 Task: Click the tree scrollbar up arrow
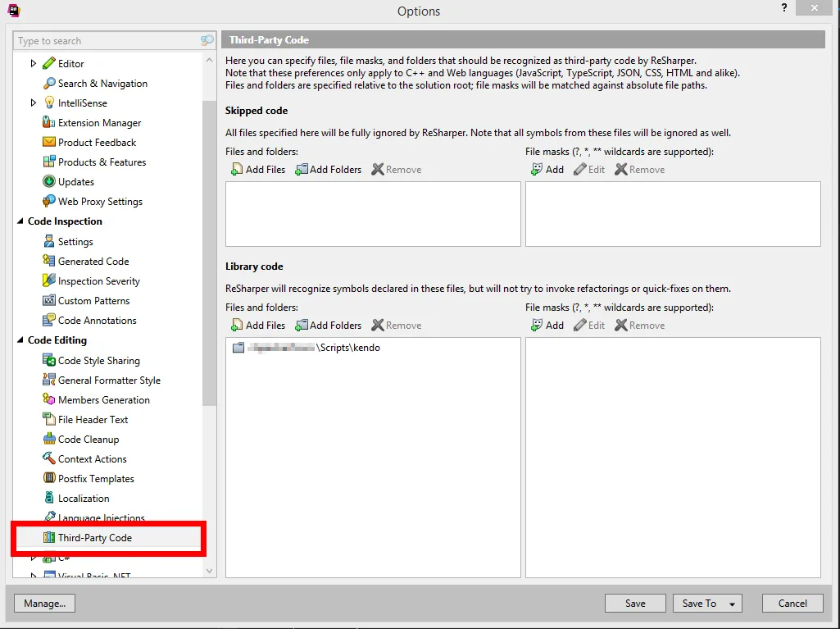210,60
